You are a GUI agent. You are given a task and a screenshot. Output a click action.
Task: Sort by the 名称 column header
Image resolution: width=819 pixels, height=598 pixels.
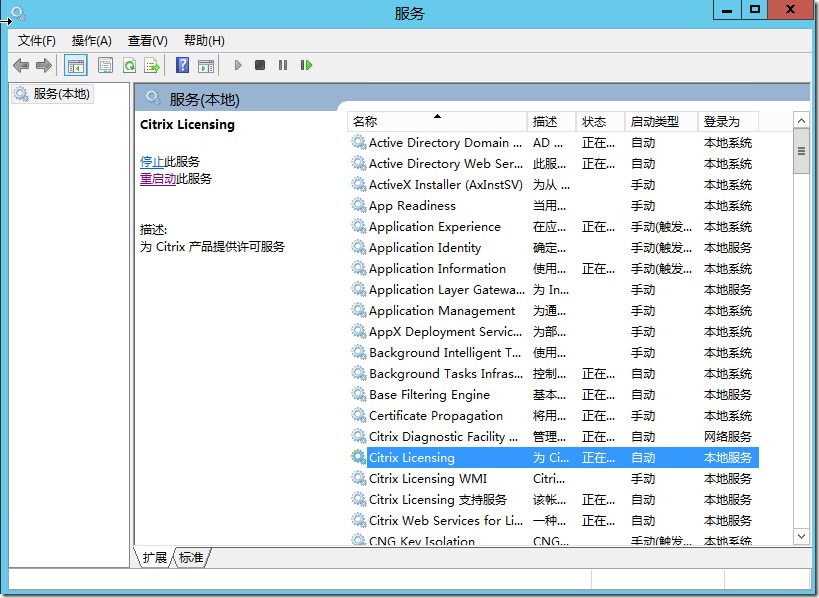pos(437,122)
